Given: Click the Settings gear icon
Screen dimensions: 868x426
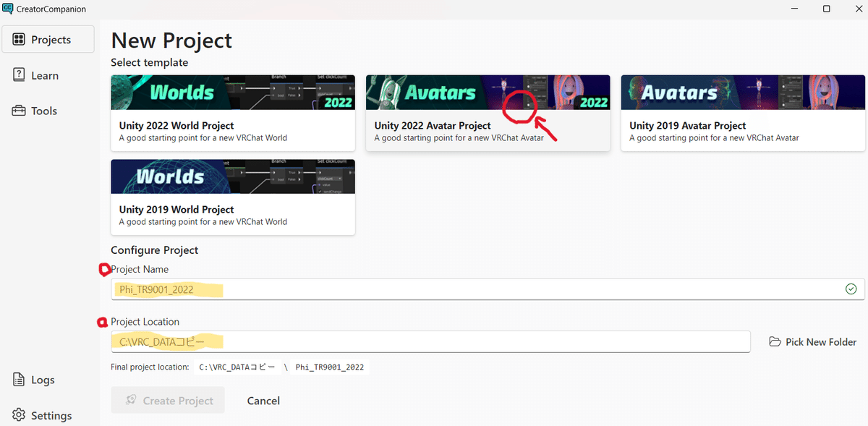Looking at the screenshot, I should click(x=19, y=415).
